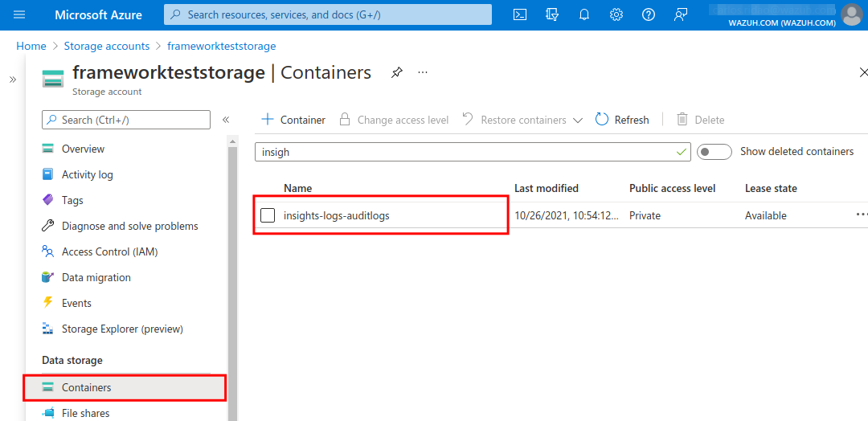Screen dimensions: 868x421
Task: Click the Available lease state cell
Action: (766, 216)
